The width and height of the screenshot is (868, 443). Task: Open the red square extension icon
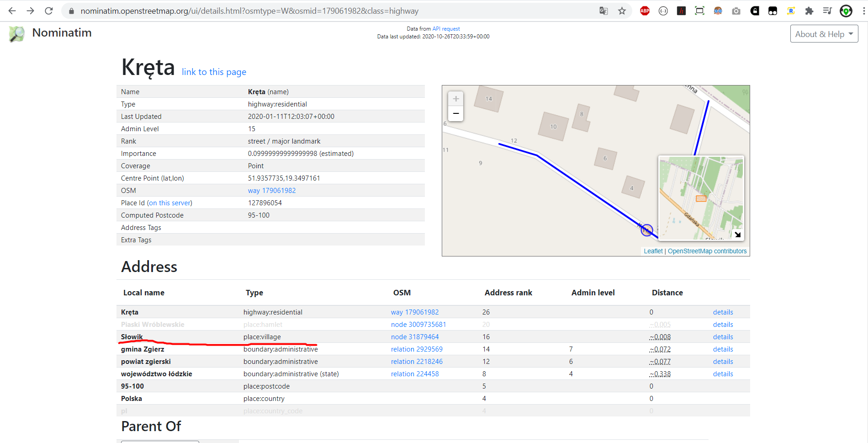(x=681, y=11)
